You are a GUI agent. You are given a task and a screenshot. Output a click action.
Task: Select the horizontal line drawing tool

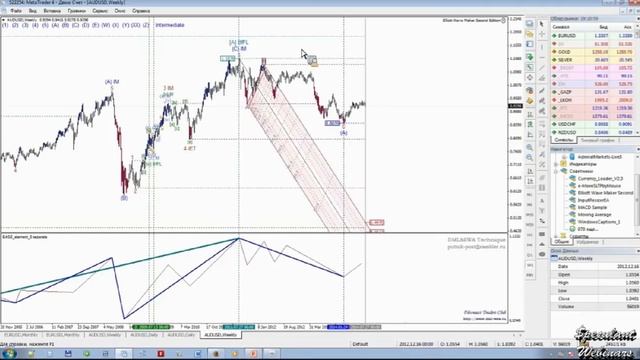tap(542, 57)
